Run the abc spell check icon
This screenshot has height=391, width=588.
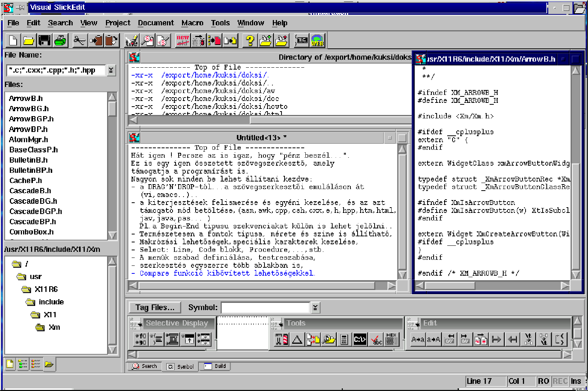click(376, 339)
